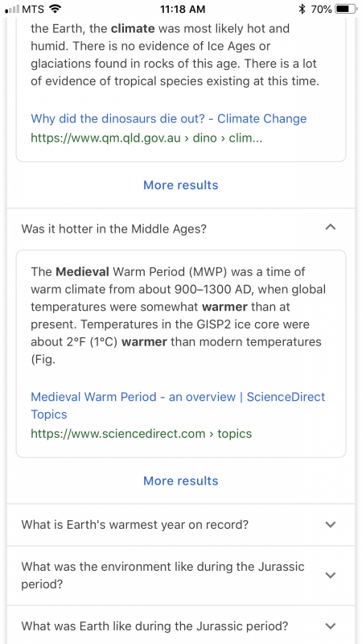Viewport: 362px width, 644px height.
Task: Tap the hot and humid climate snippet text
Action: click(175, 55)
